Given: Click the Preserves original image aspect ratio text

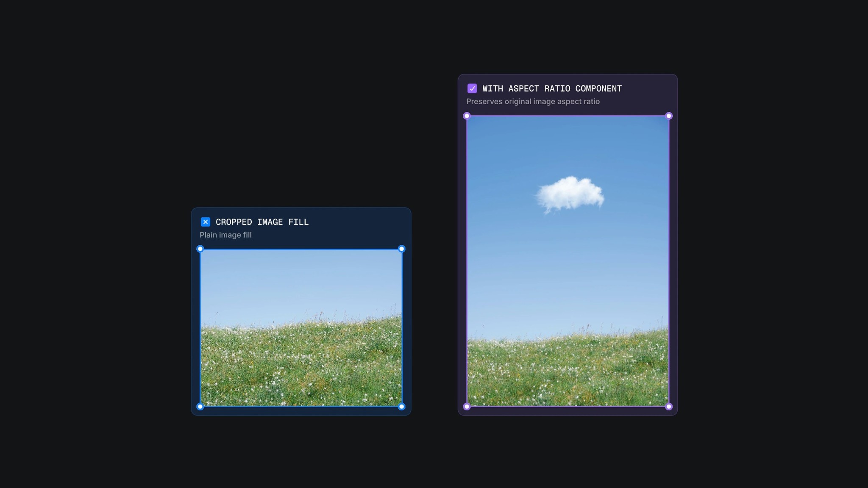Looking at the screenshot, I should click(x=533, y=101).
